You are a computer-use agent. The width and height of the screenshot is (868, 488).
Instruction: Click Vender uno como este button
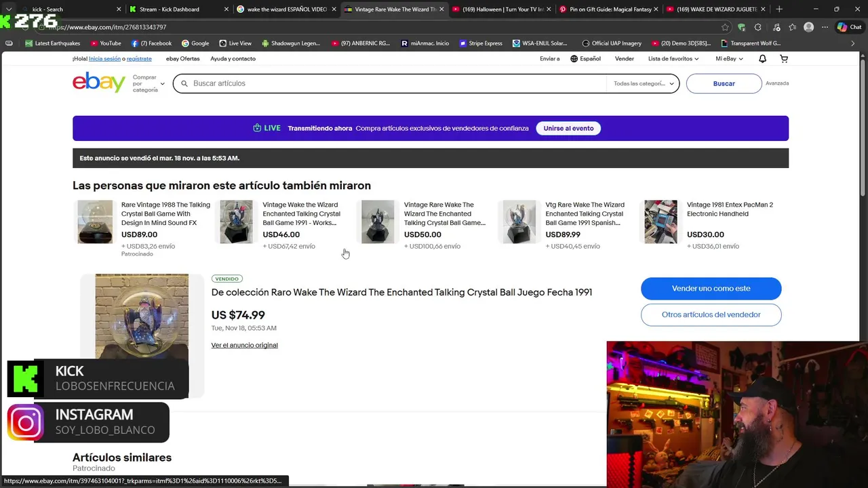pos(711,289)
